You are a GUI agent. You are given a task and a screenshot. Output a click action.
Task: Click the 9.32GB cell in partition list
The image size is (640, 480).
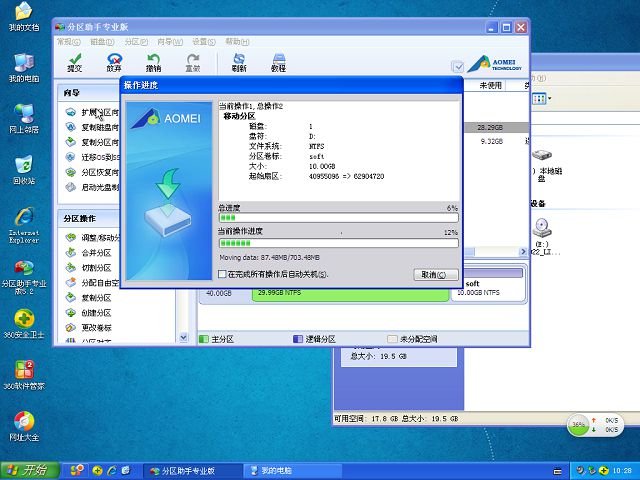[x=492, y=141]
